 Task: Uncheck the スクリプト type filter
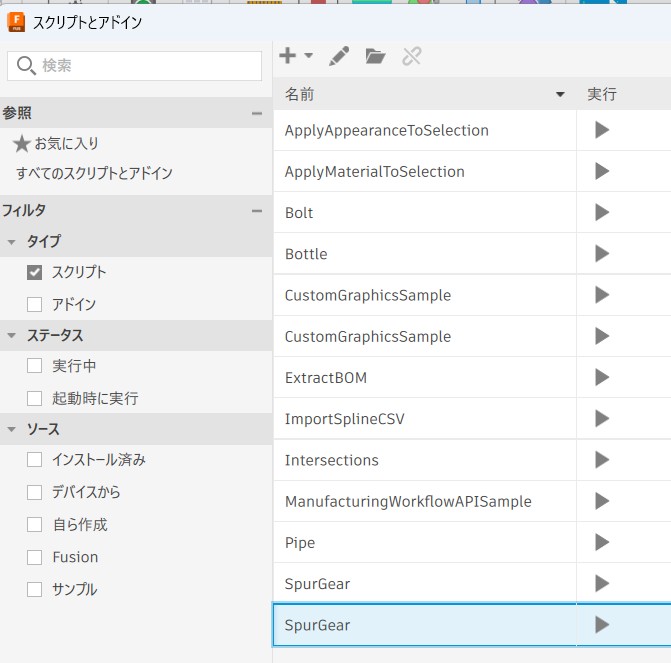[34, 272]
